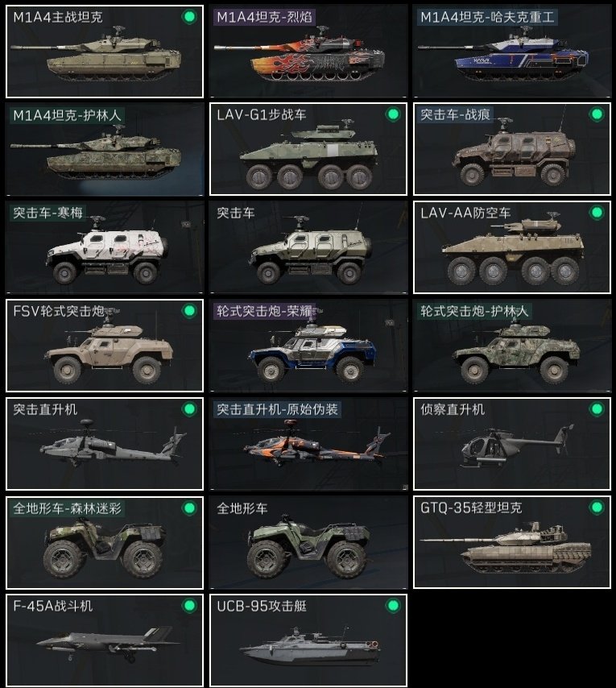Screen dimensions: 616x688
Task: Click the green indicator on LAV-AA防空车
Action: 597,213
